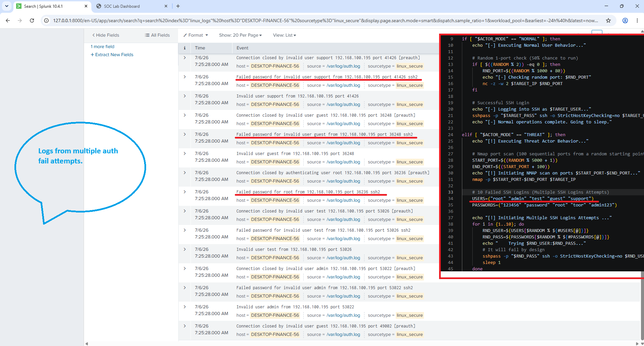644x346 pixels.
Task: Open the Chrome profile icon
Action: coord(625,21)
